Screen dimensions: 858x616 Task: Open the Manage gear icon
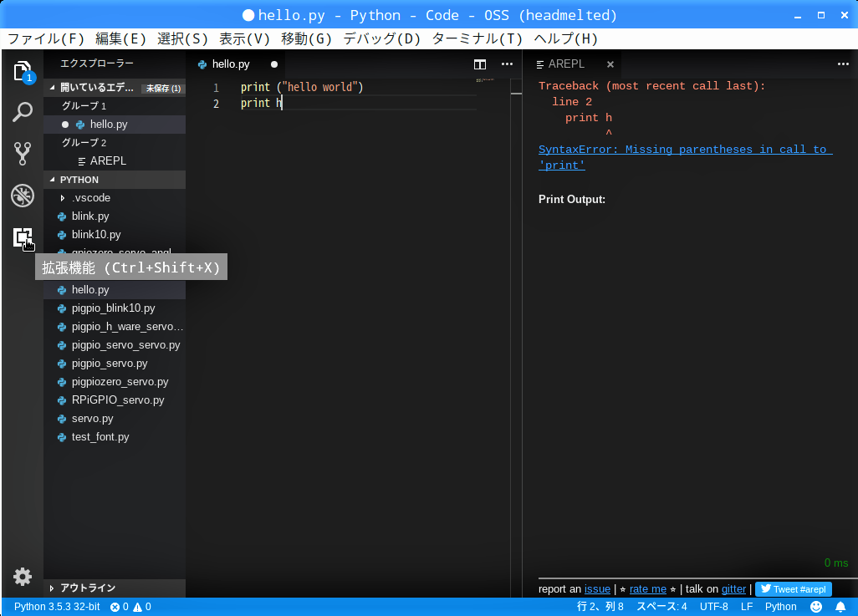23,577
